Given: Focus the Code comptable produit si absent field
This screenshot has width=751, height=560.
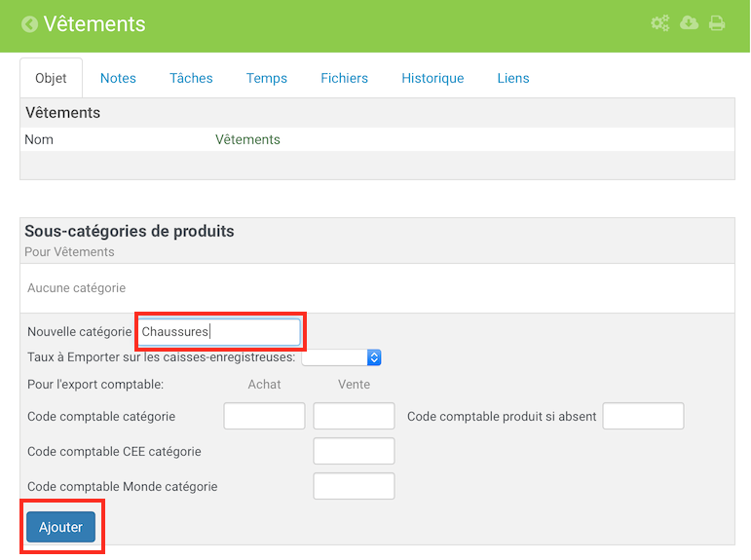Looking at the screenshot, I should pos(643,416).
